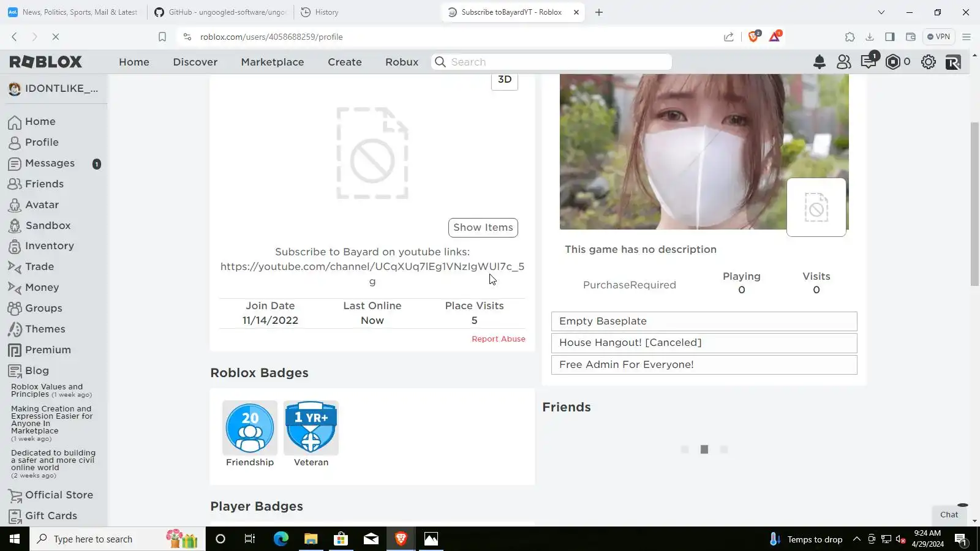Screen dimensions: 980x551
Task: Toggle the 3D avatar view
Action: tap(505, 80)
